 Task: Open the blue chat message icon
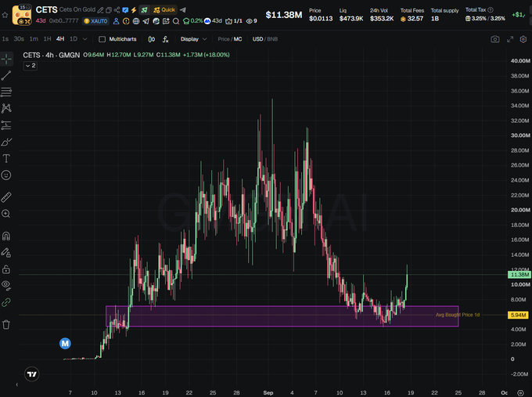click(125, 10)
